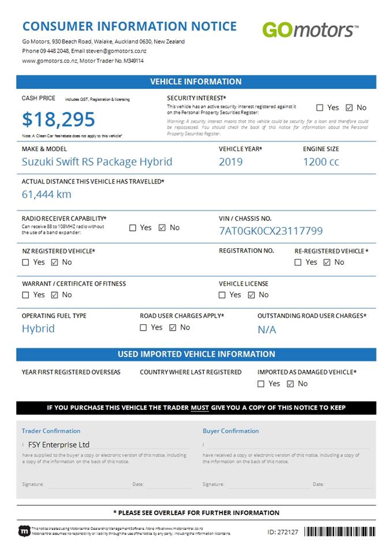Screen dimensions: 392x554
Task: Select the VIN / Chassis number text
Action: tap(271, 231)
